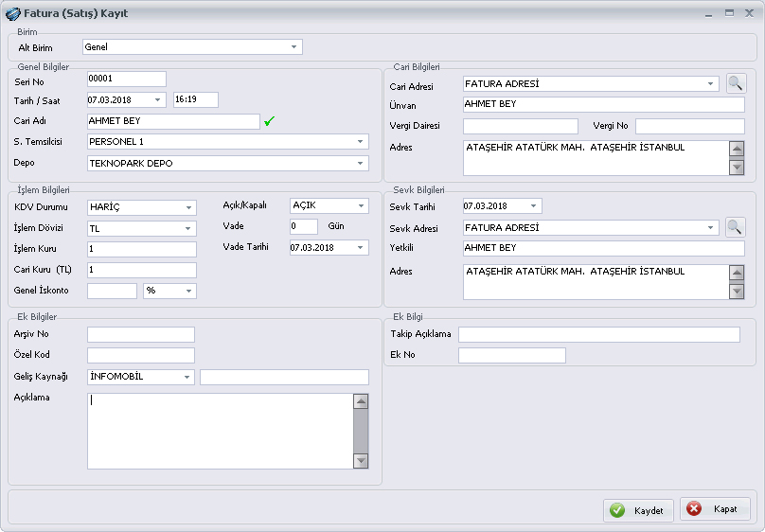Image resolution: width=765 pixels, height=532 pixels.
Task: Click the Kaydet button
Action: click(x=638, y=510)
